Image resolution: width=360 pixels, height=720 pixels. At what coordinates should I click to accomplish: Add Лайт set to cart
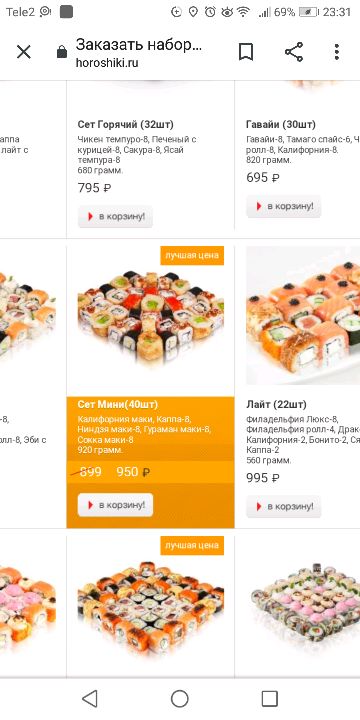coord(284,506)
